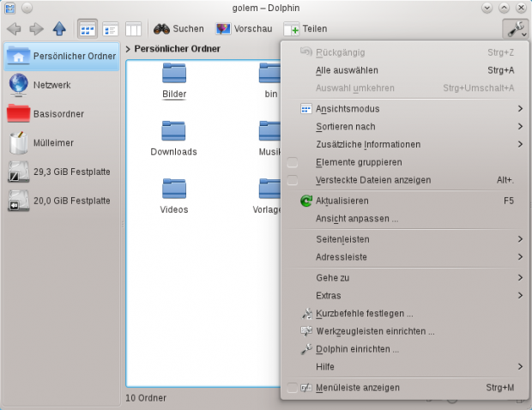
Task: Choose Alle auswählen from the menu
Action: coord(347,70)
